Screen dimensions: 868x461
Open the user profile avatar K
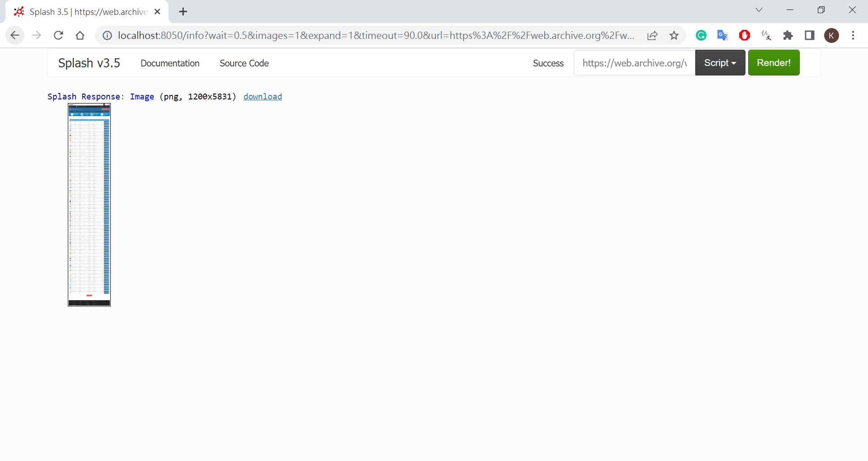pyautogui.click(x=831, y=35)
